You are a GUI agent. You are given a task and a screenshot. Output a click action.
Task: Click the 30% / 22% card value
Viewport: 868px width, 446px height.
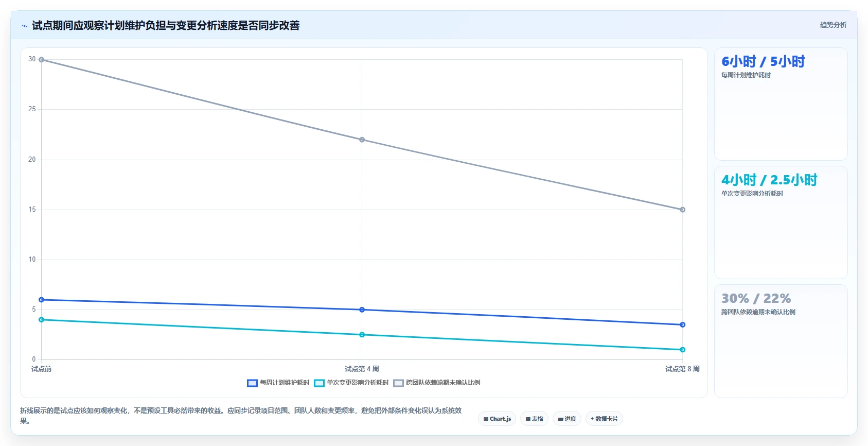(x=756, y=299)
